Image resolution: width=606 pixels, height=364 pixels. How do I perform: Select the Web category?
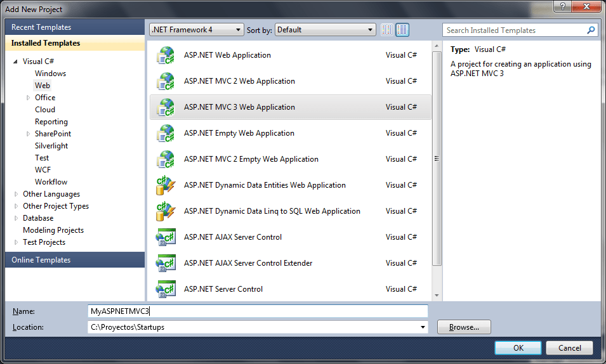[42, 86]
